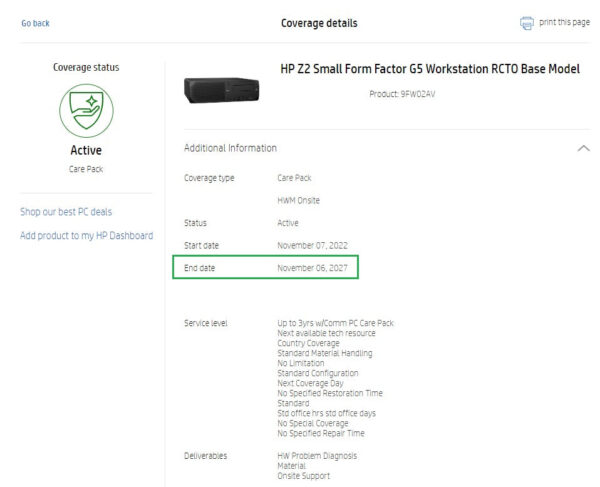
Task: Click 'Standard Configuration' line
Action: [x=318, y=373]
